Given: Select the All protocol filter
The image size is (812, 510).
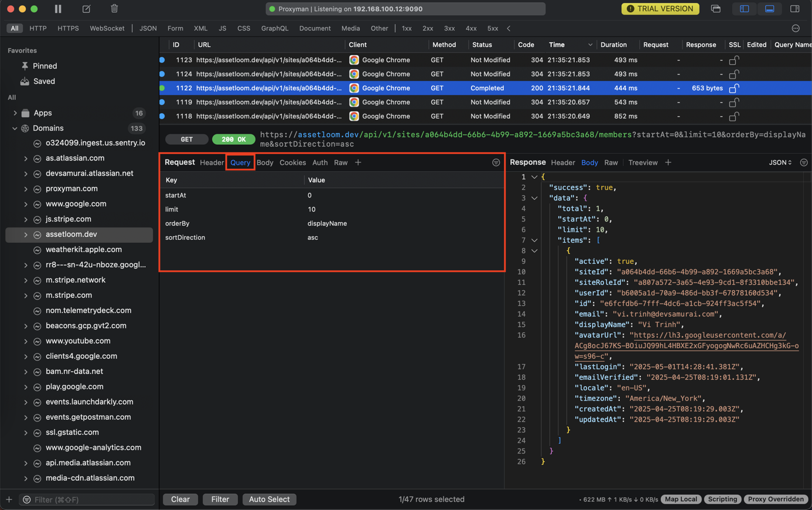Looking at the screenshot, I should click(x=15, y=28).
